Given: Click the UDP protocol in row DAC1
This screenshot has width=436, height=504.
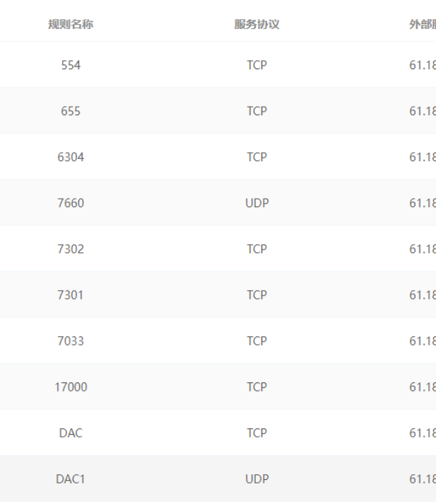Looking at the screenshot, I should point(257,479).
